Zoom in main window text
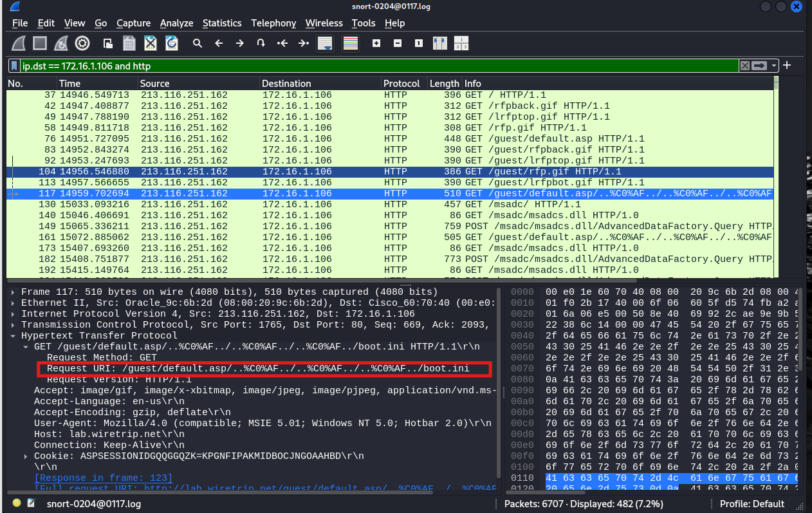 tap(376, 43)
